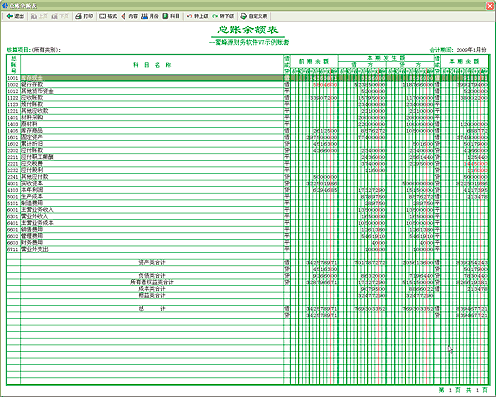
Task: Click the 打印 printer icon
Action: [84, 16]
